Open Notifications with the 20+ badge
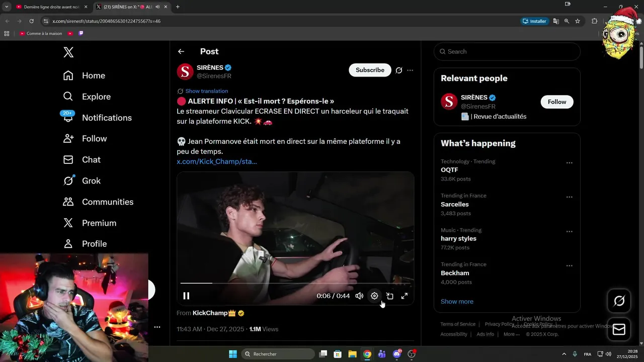644x362 pixels. click(x=97, y=118)
